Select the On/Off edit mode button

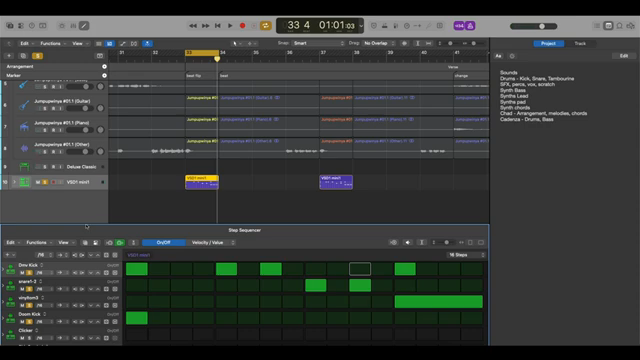pos(163,242)
